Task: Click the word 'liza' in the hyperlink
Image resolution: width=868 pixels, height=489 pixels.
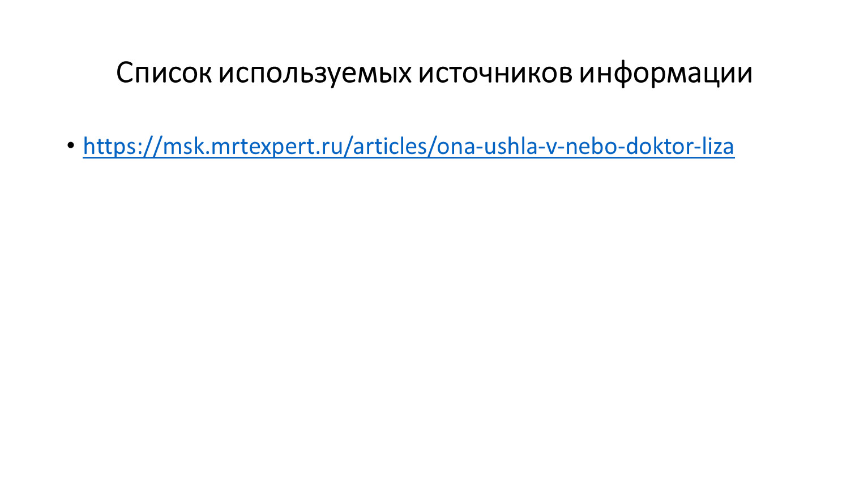Action: (x=719, y=146)
